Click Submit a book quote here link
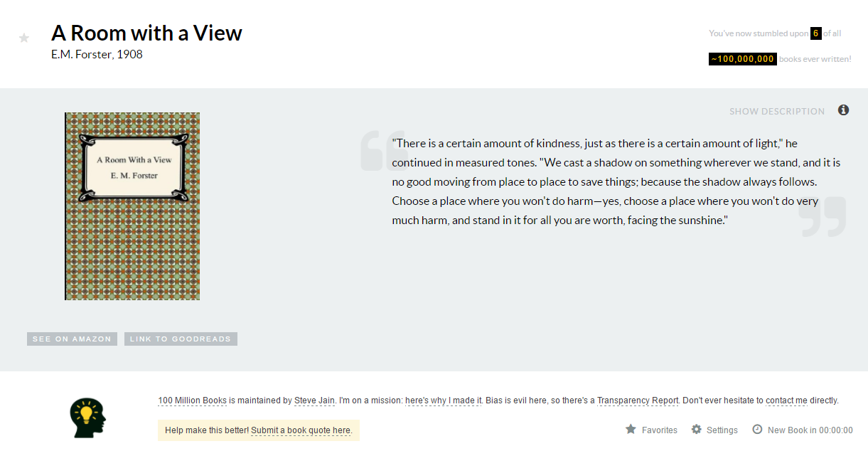The height and width of the screenshot is (451, 868). pos(300,430)
